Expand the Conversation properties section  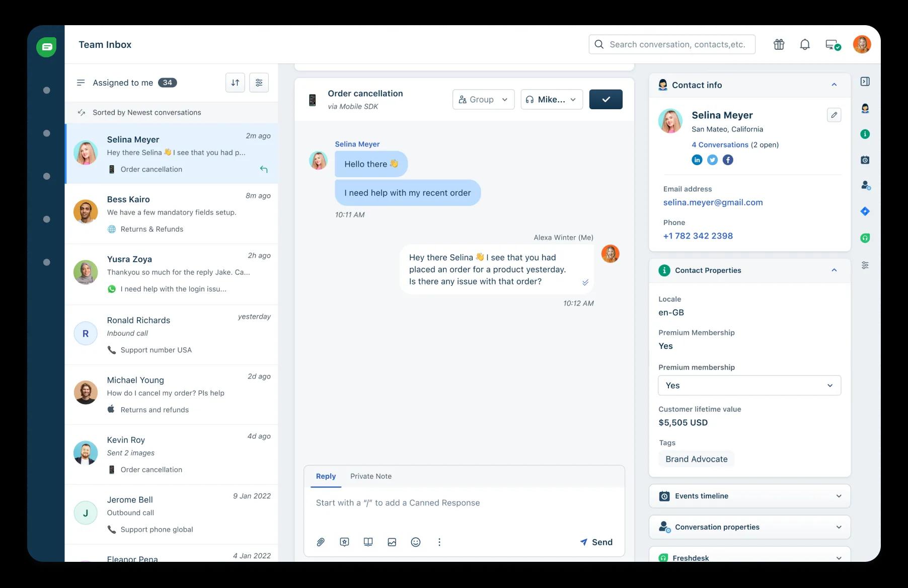tap(749, 527)
